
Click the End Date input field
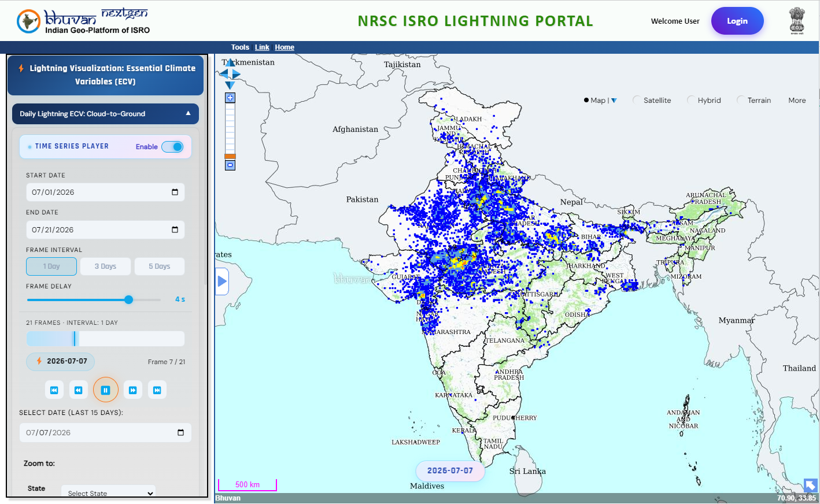[105, 230]
